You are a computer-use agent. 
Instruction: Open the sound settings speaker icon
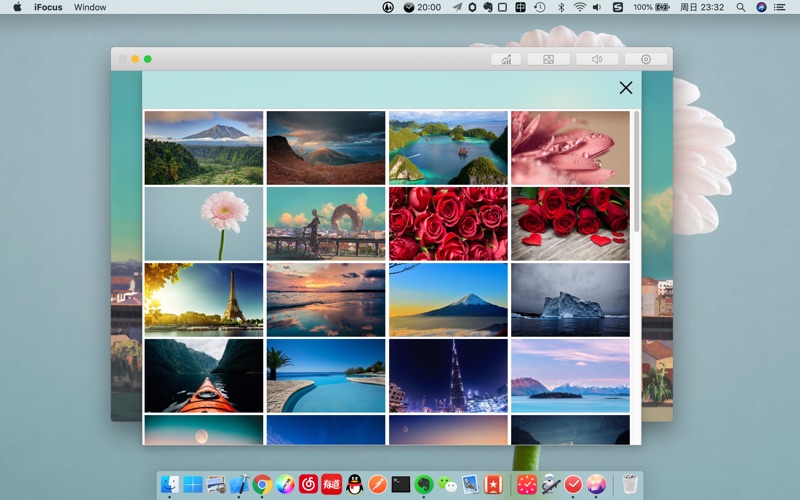pyautogui.click(x=597, y=60)
